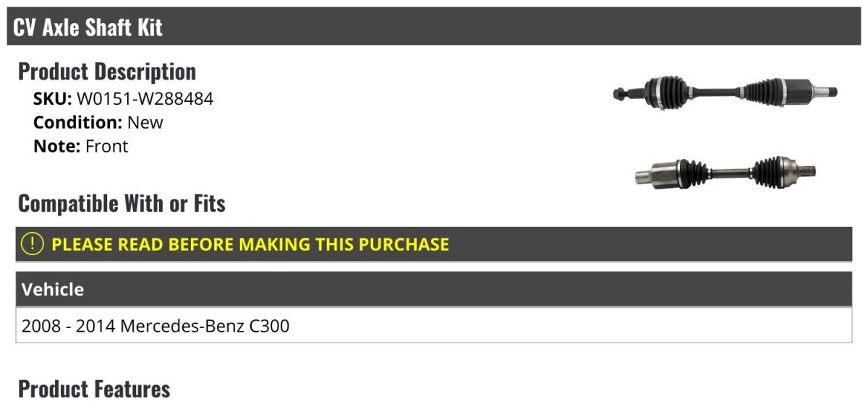Click the Compatible With or Fits heading
Image resolution: width=868 pixels, height=409 pixels.
click(122, 203)
